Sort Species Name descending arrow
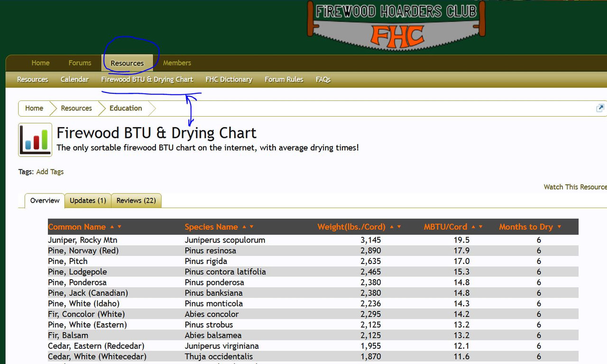Screen dimensions: 607x364 [251, 227]
